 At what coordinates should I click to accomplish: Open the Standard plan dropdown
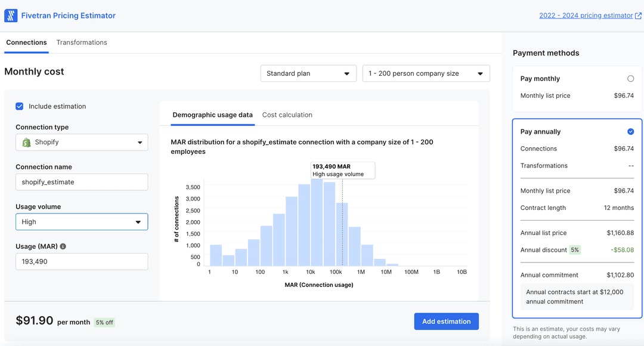pyautogui.click(x=308, y=73)
